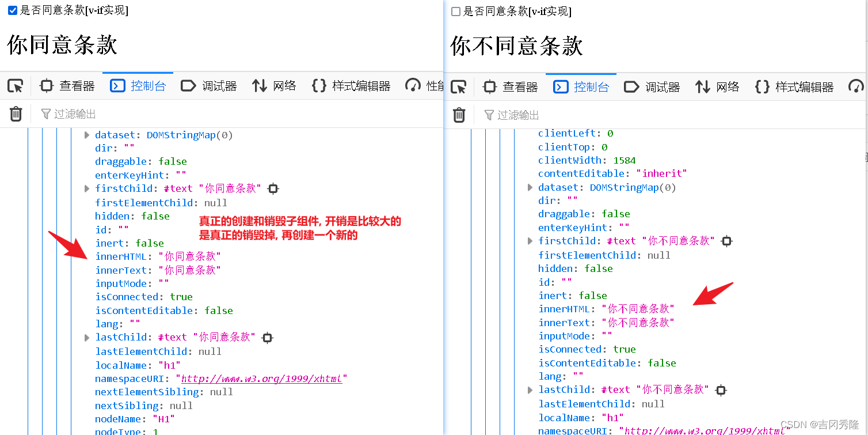The width and height of the screenshot is (868, 435).
Task: Select hidden false row in right console
Action: point(576,268)
